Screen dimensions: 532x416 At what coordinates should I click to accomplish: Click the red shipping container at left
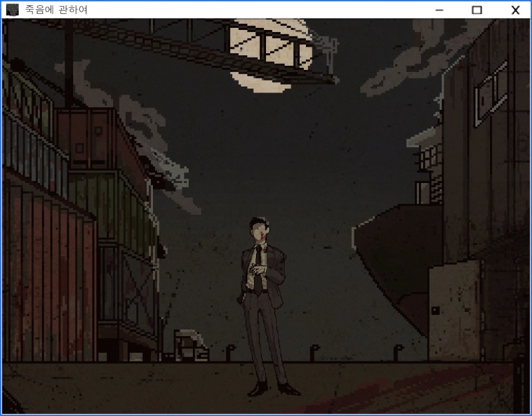[x=40, y=266]
